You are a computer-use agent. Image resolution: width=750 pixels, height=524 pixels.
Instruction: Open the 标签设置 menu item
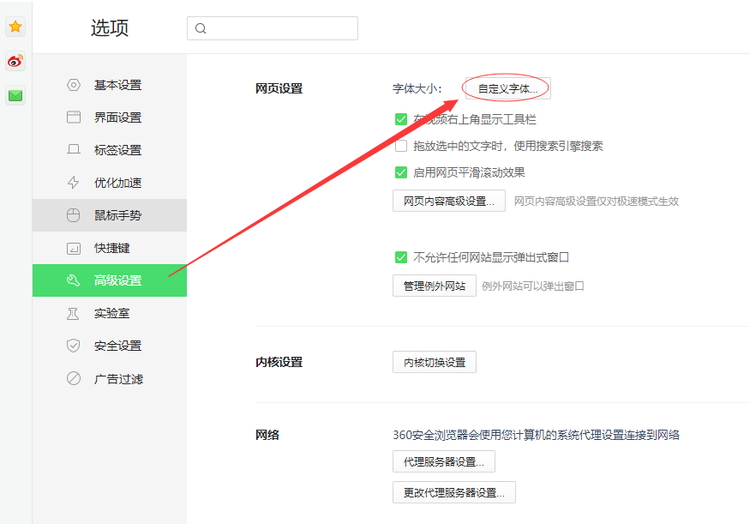[117, 150]
